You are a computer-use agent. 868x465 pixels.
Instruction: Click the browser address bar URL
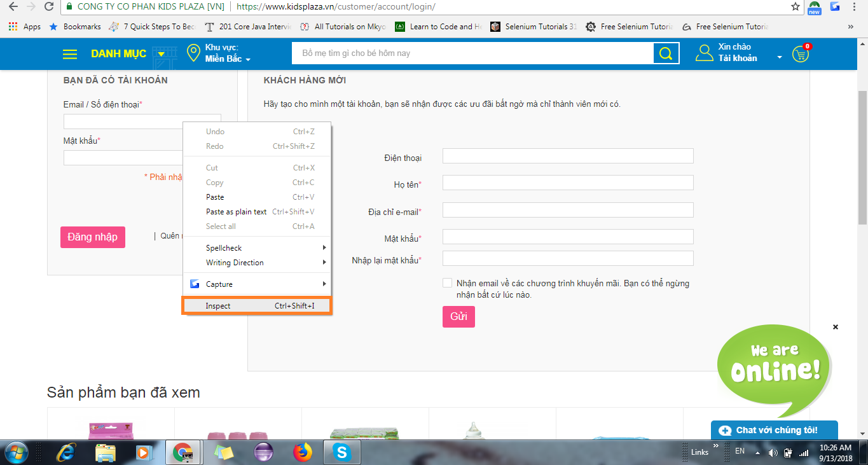tap(336, 6)
